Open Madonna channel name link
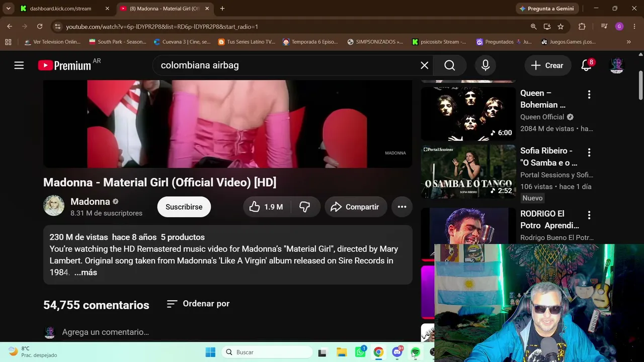The image size is (644, 362). pyautogui.click(x=90, y=202)
